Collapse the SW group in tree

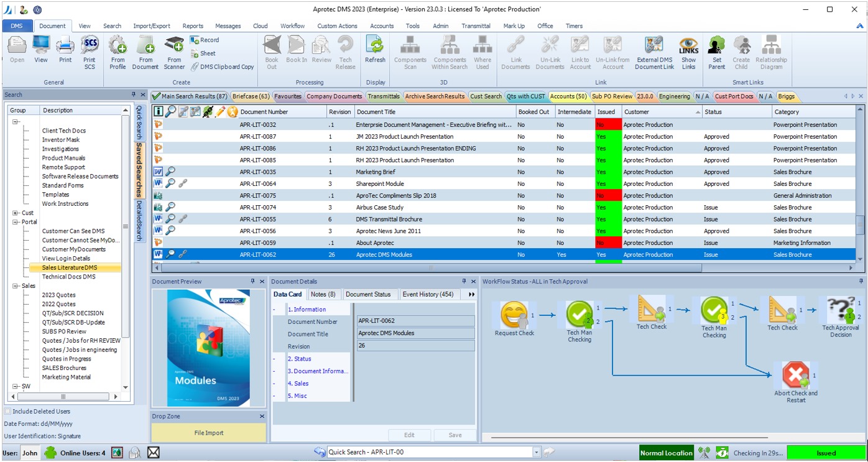pos(16,386)
